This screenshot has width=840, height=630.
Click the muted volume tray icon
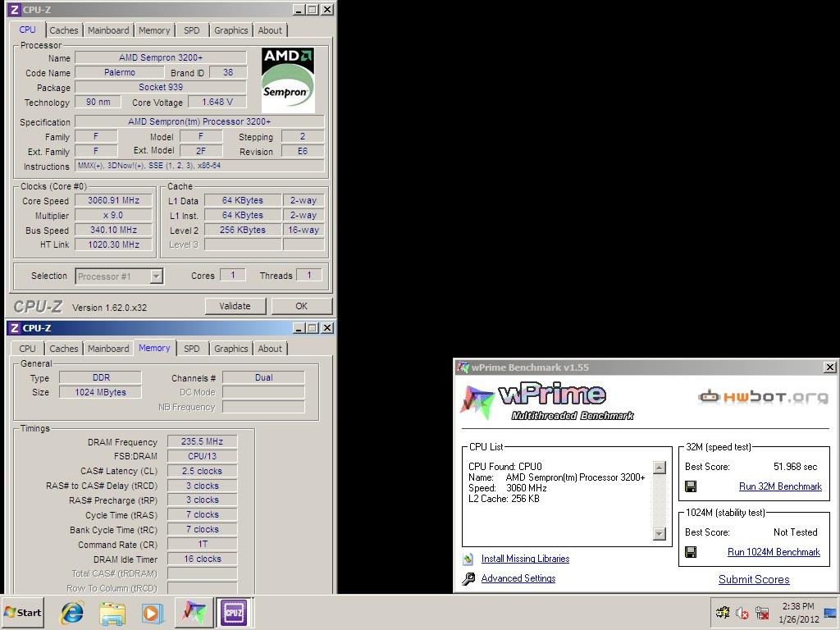pyautogui.click(x=742, y=613)
